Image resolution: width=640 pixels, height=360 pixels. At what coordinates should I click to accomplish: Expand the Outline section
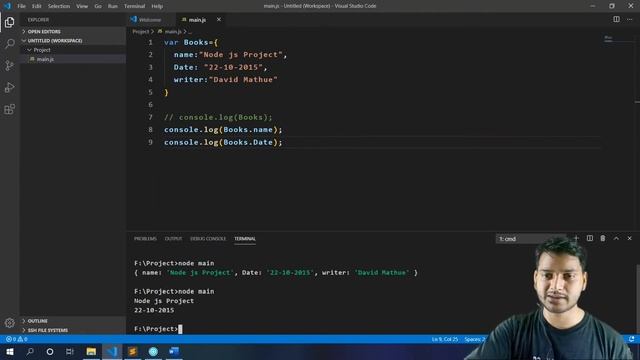[73, 321]
